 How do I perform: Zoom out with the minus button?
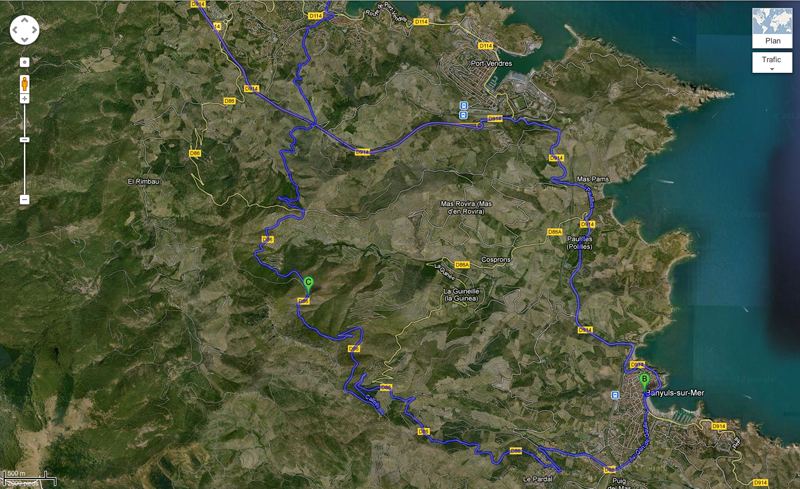(x=24, y=199)
